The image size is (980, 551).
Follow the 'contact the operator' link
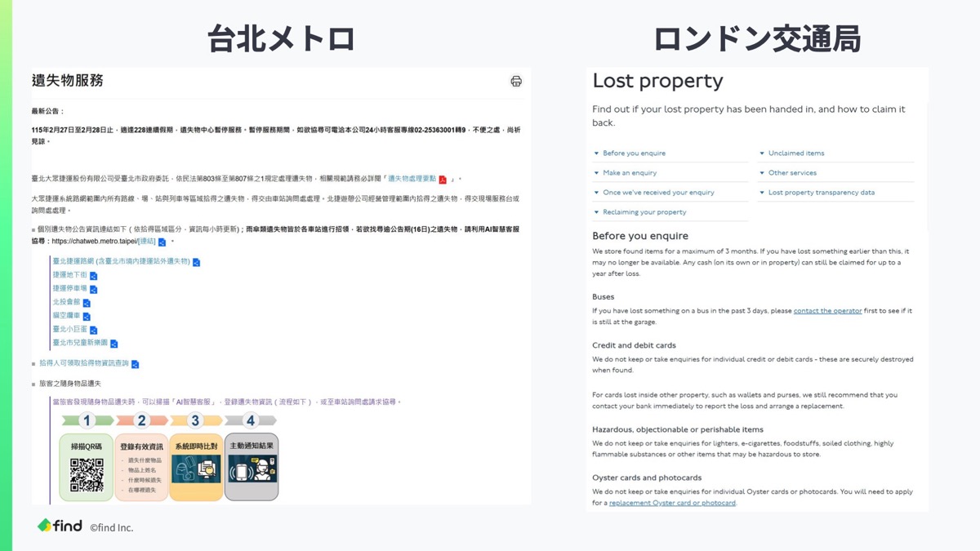tap(827, 311)
